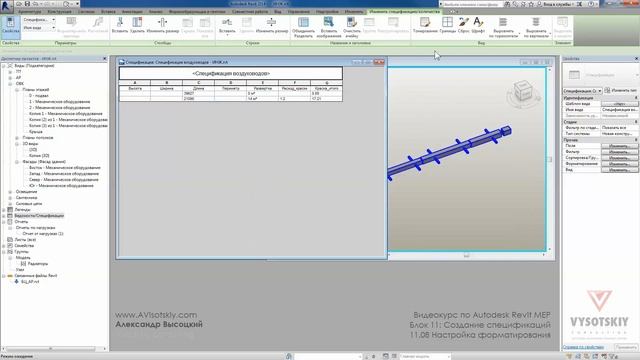
Task: Open quick access toolbar customize arrow
Action: pos(78,4)
